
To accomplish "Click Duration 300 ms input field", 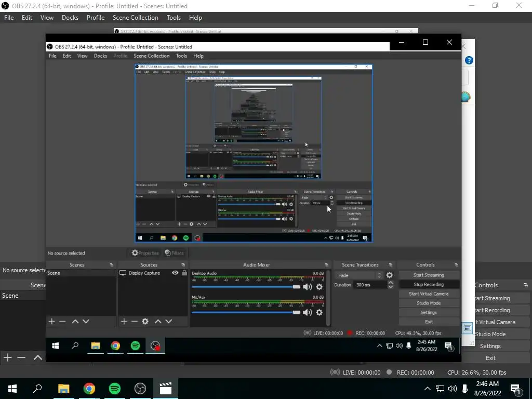I will click(x=370, y=285).
